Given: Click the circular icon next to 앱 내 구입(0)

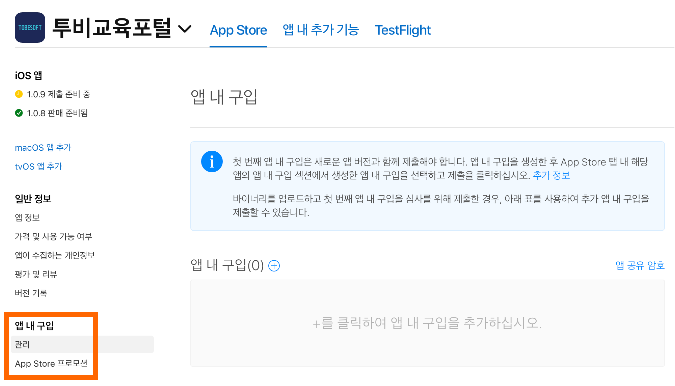Looking at the screenshot, I should coord(274,266).
